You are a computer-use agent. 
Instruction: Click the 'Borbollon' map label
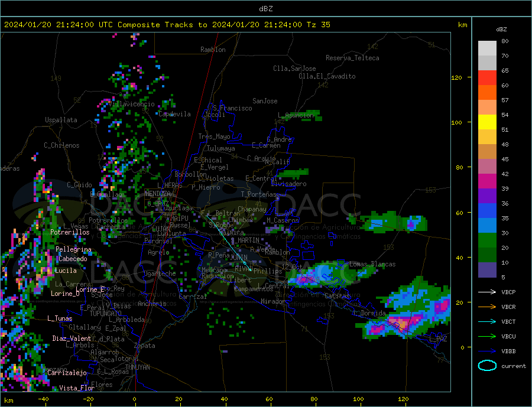191,174
